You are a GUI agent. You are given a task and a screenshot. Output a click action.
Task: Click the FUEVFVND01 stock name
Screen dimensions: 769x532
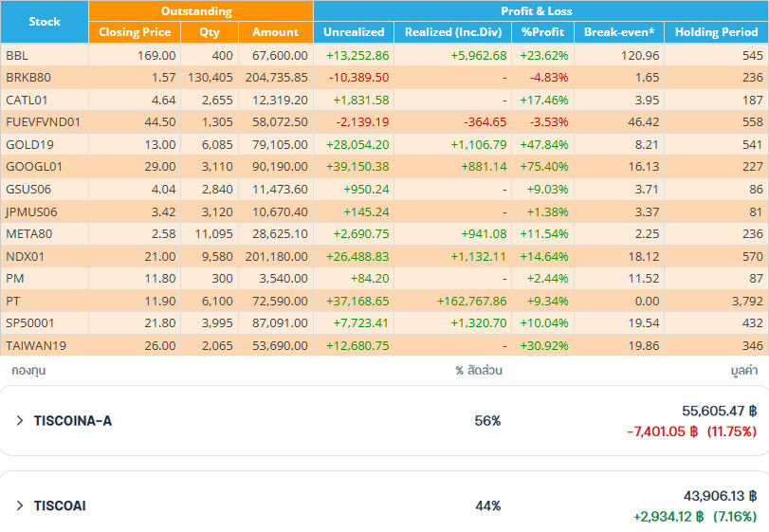[x=43, y=122]
